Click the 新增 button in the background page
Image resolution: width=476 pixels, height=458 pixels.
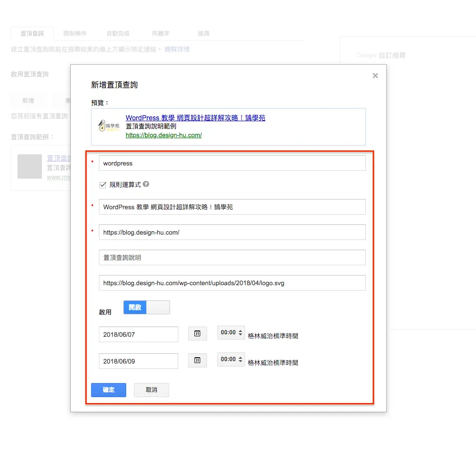pyautogui.click(x=29, y=101)
